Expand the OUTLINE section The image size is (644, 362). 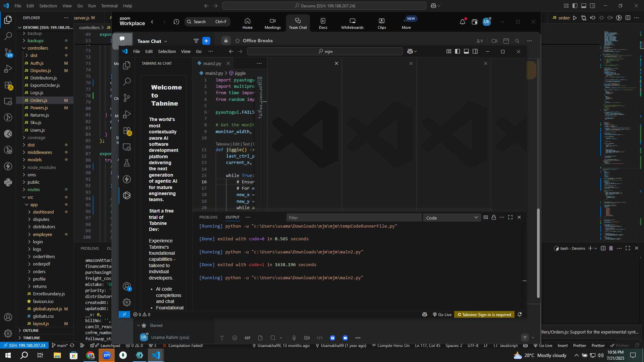tap(31, 330)
